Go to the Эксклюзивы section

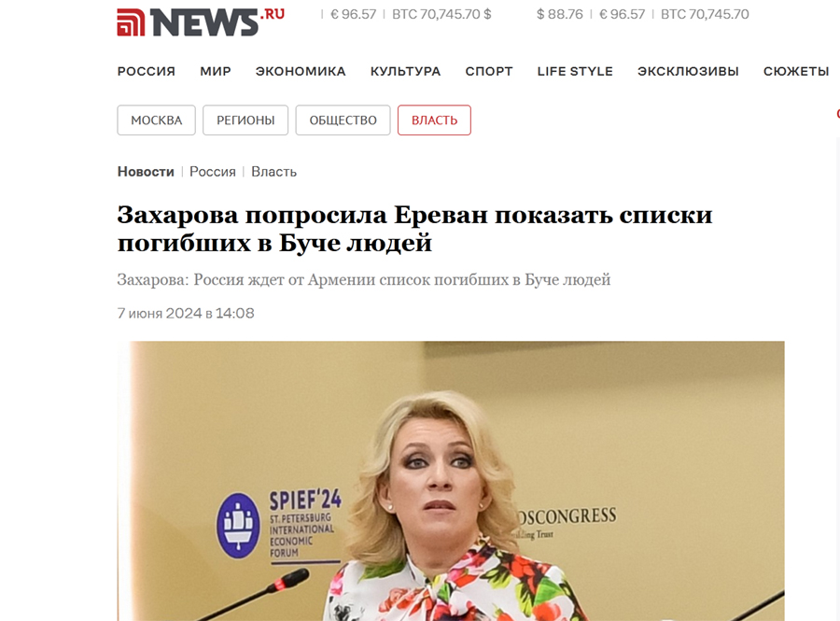pos(688,71)
